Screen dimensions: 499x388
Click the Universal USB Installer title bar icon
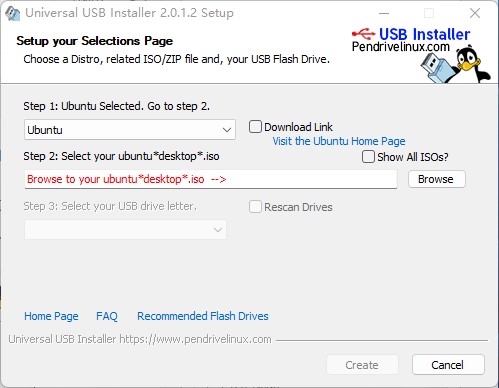[x=13, y=13]
